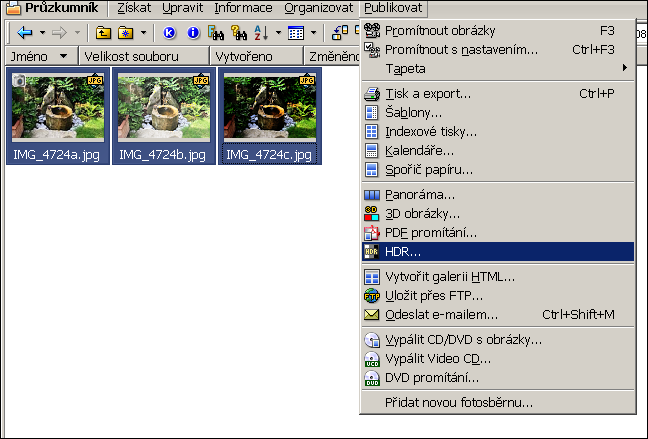
Task: Switch to the Průzkumník tab
Action: point(53,8)
